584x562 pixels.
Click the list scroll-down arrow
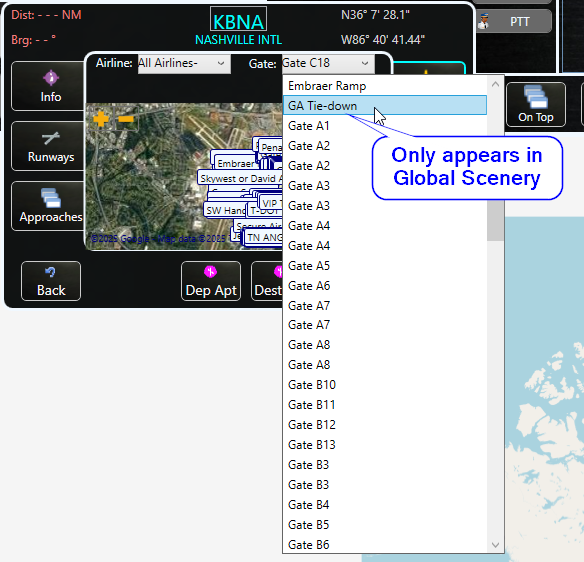[495, 545]
